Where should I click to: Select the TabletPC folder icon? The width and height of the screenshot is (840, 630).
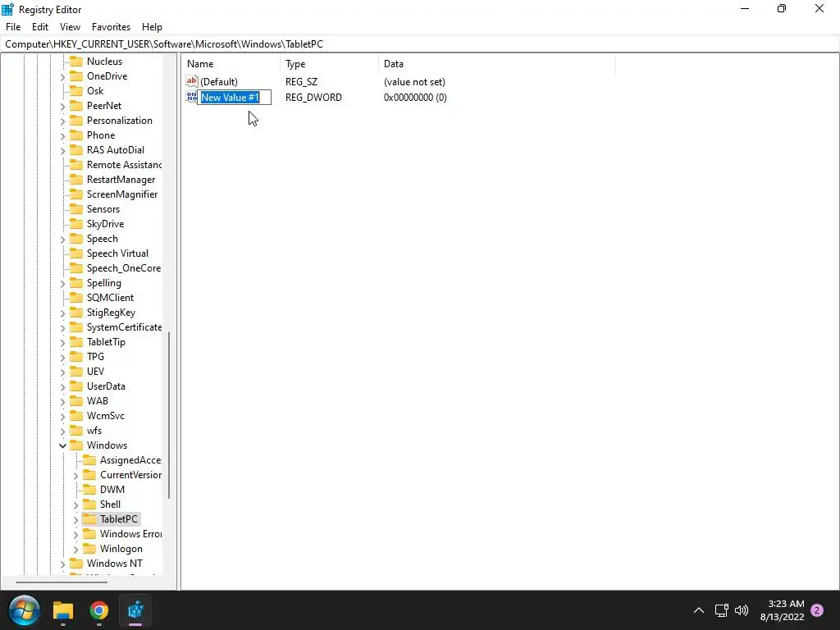click(x=89, y=518)
